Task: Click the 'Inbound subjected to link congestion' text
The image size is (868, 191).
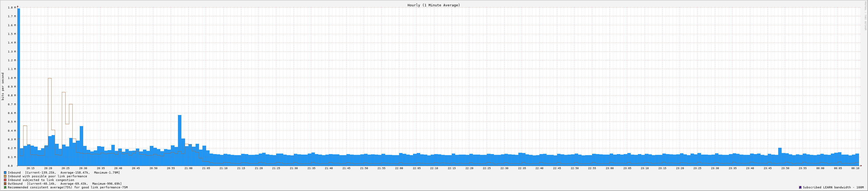Action: pos(41,180)
